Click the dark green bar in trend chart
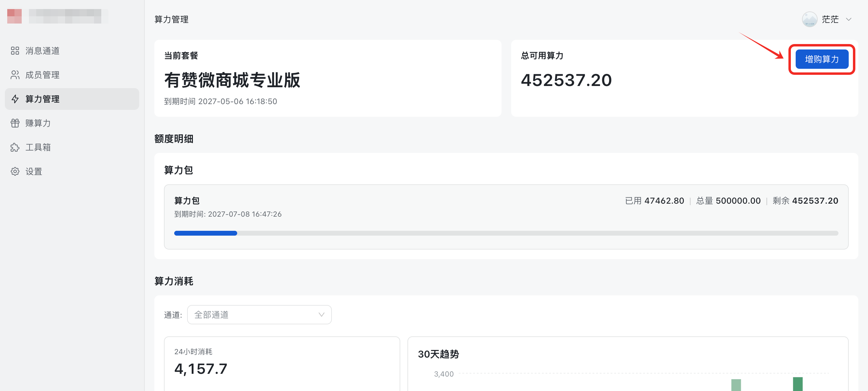The height and width of the screenshot is (391, 868). (x=797, y=384)
